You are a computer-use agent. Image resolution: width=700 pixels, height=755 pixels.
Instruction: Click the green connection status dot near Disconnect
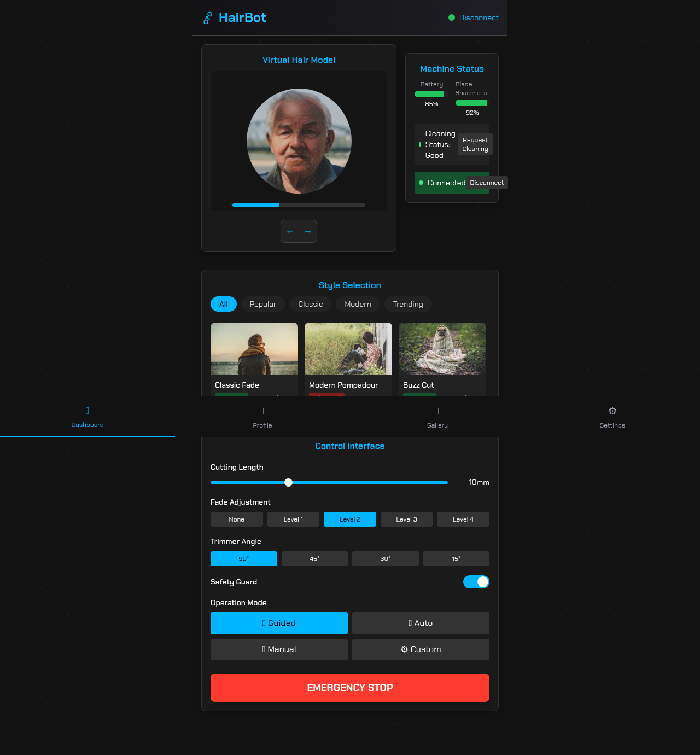452,17
